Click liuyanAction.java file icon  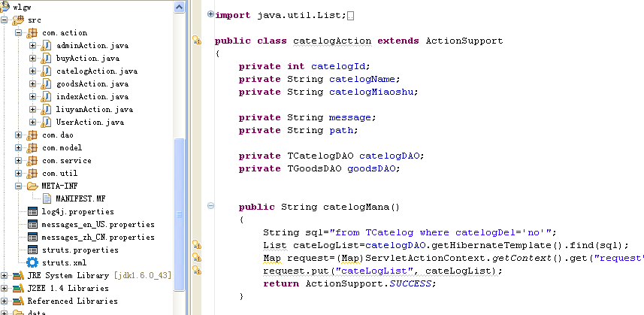point(46,109)
